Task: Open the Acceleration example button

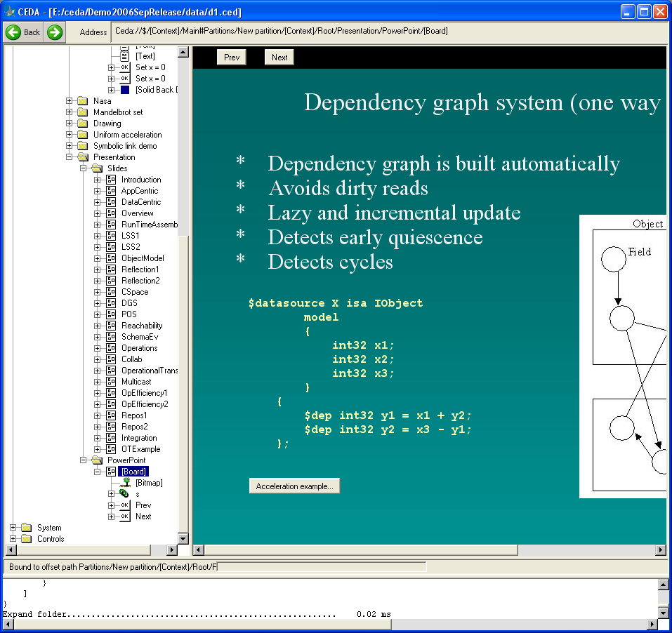Action: click(x=294, y=486)
